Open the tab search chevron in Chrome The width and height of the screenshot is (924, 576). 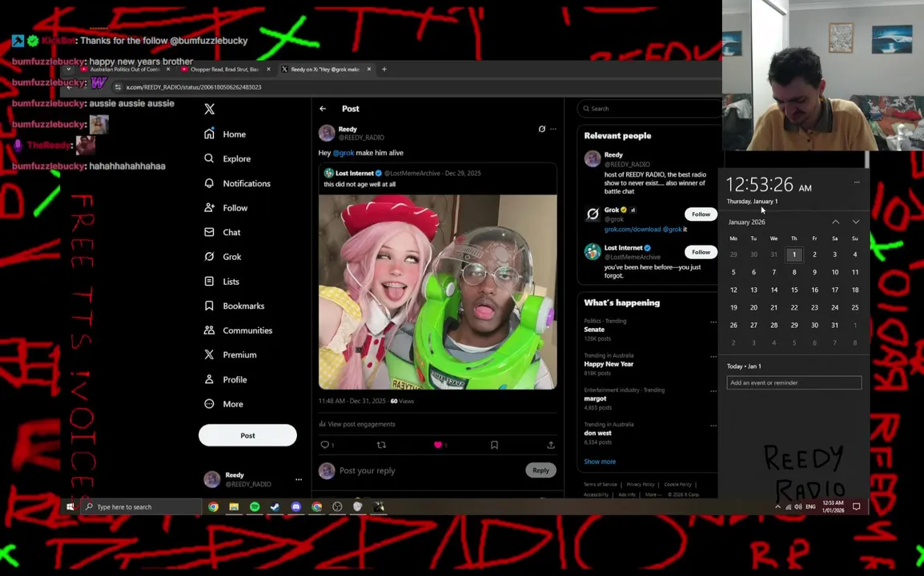[68, 69]
